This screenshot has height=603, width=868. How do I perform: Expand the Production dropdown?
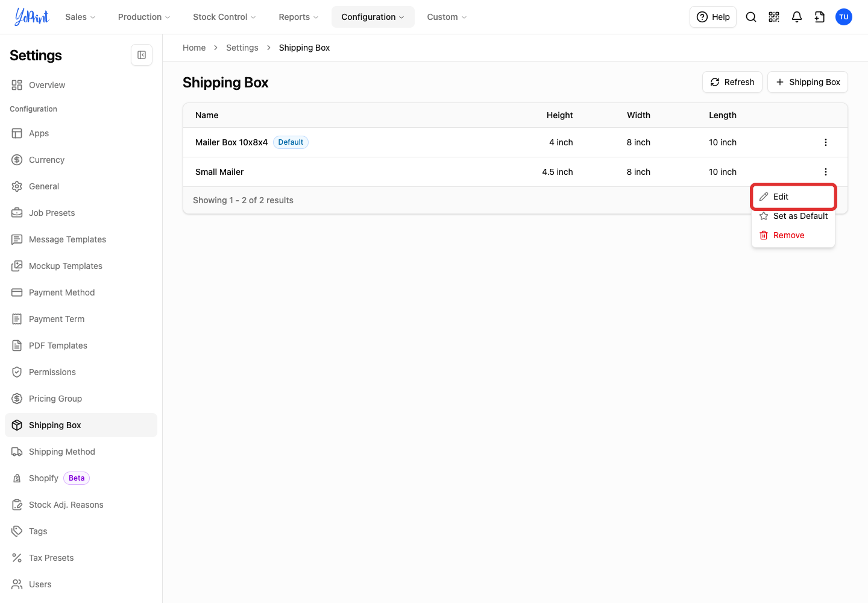point(144,17)
